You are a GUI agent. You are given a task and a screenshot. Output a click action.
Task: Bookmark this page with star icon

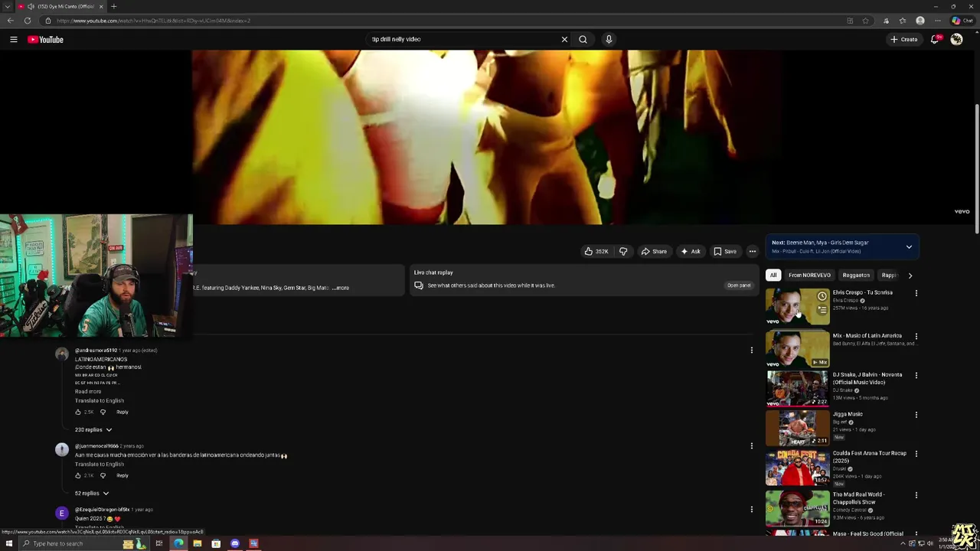(866, 21)
